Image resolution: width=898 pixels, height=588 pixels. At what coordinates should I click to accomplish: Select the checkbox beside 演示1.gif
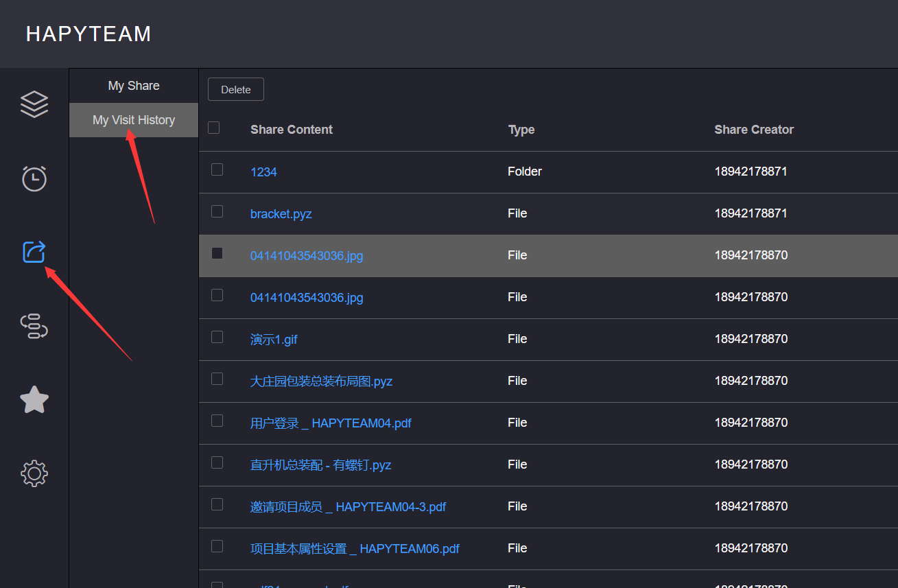tap(217, 337)
